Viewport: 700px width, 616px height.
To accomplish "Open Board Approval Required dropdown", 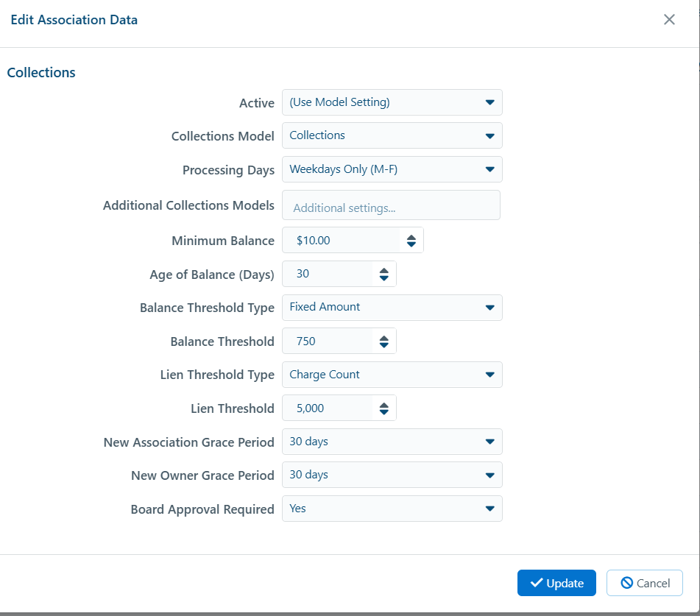I will (392, 509).
